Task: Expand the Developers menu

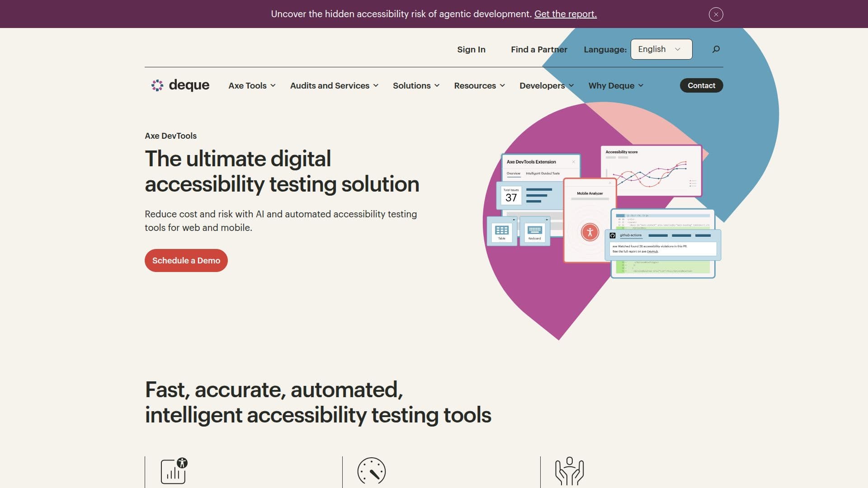Action: [x=547, y=85]
